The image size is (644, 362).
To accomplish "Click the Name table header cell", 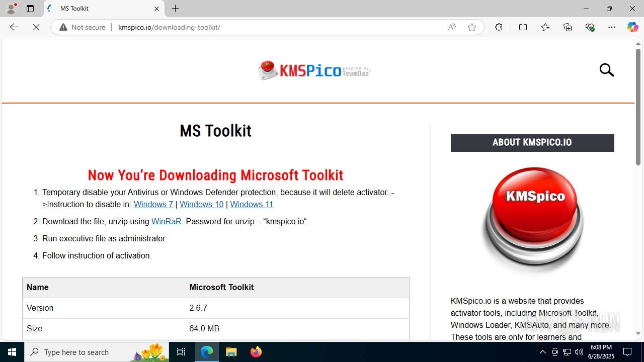I will tap(104, 288).
